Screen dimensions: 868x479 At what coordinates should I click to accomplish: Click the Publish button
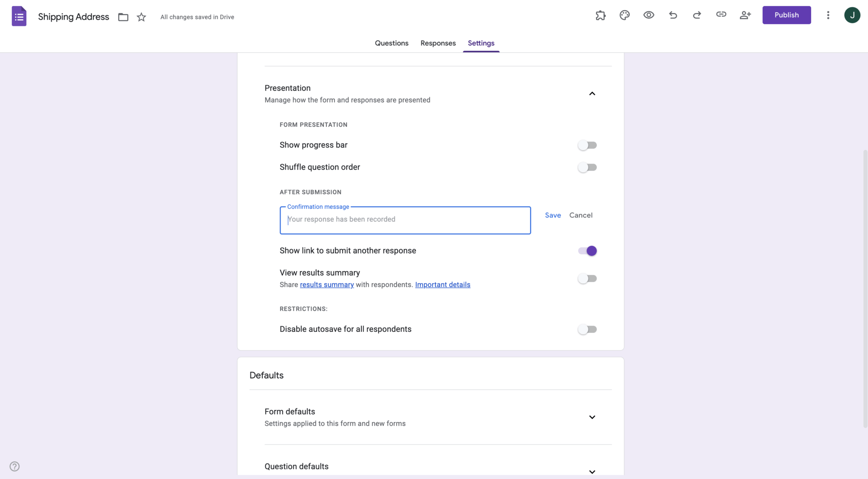[x=786, y=15]
